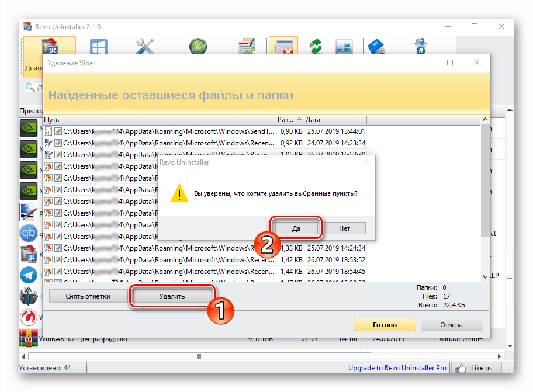Select the WinRAR 5.71 (64-разрядная) row

(262, 339)
